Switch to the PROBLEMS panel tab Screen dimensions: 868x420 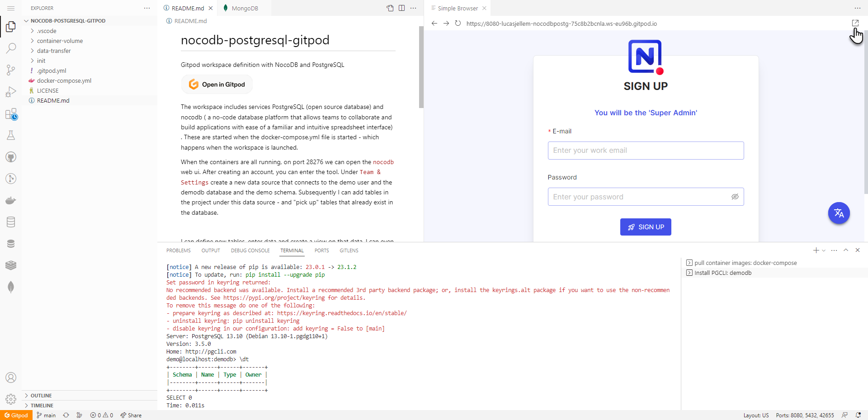point(179,250)
